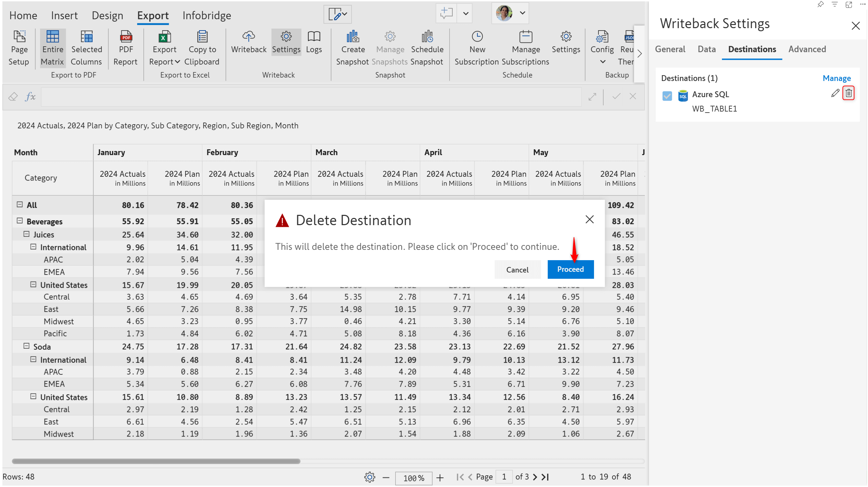Select the Schedule Snapshot icon

[x=427, y=36]
